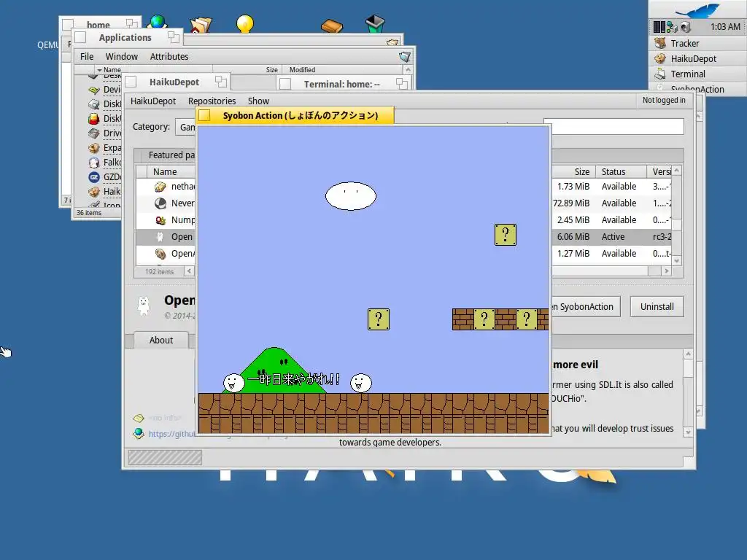The image size is (747, 560).
Task: Click the 1:03 AM clock in Deskbar
Action: pos(725,27)
